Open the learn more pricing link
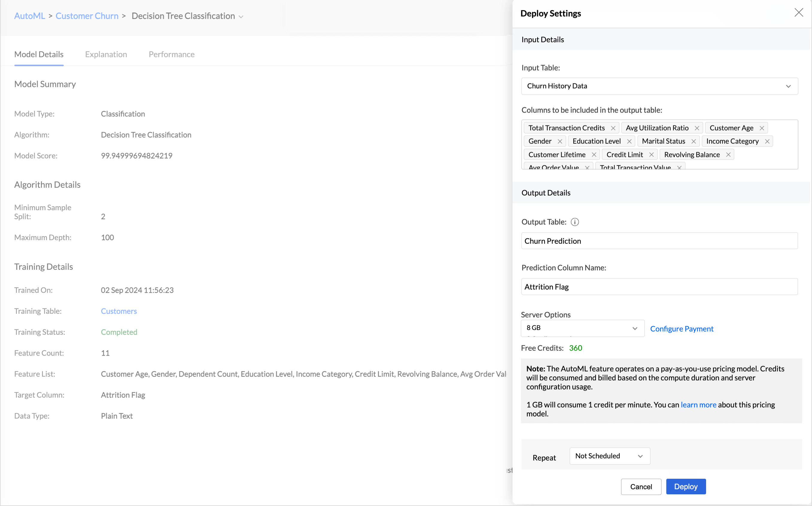 698,405
